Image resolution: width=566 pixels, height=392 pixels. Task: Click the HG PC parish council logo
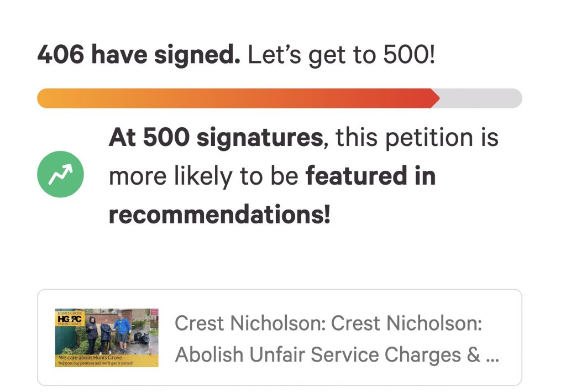point(70,318)
